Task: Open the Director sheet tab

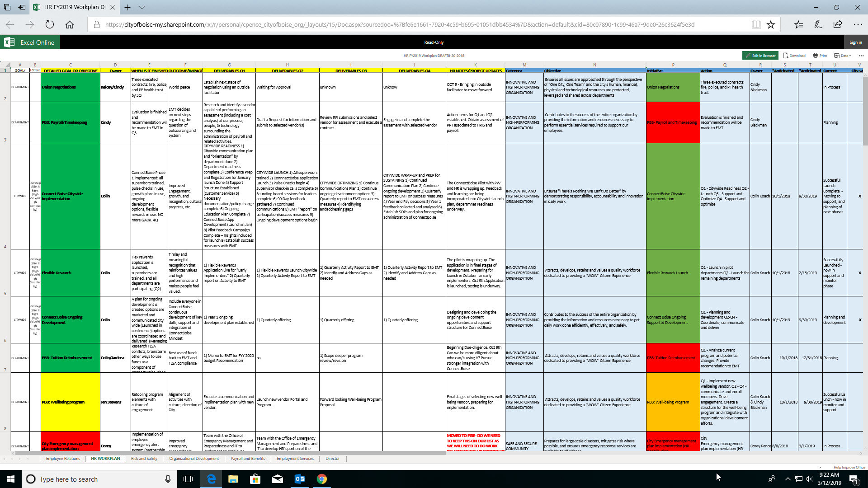Action: coord(333,459)
